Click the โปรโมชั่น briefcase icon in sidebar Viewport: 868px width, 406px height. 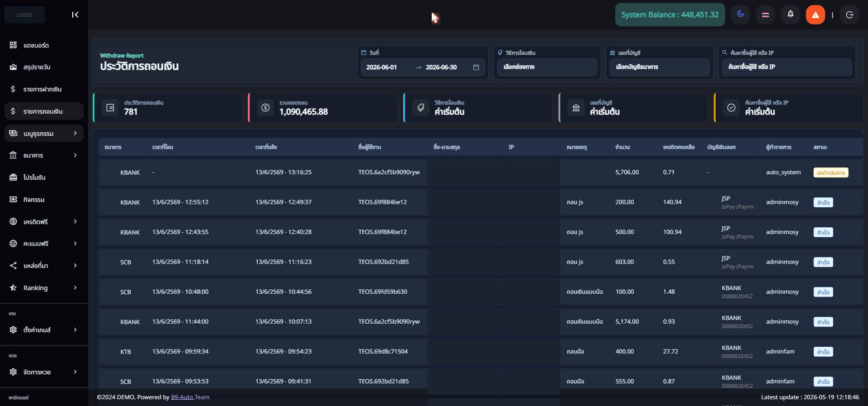(x=13, y=177)
